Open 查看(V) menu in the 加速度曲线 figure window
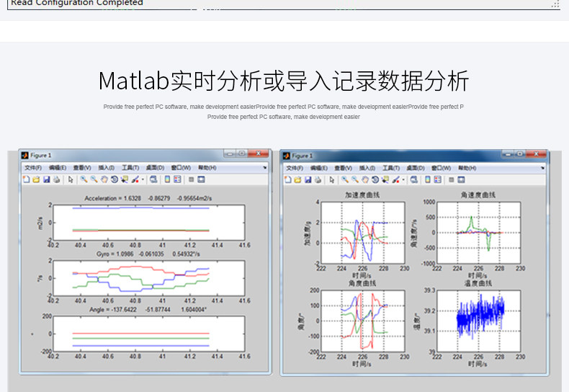 click(343, 168)
